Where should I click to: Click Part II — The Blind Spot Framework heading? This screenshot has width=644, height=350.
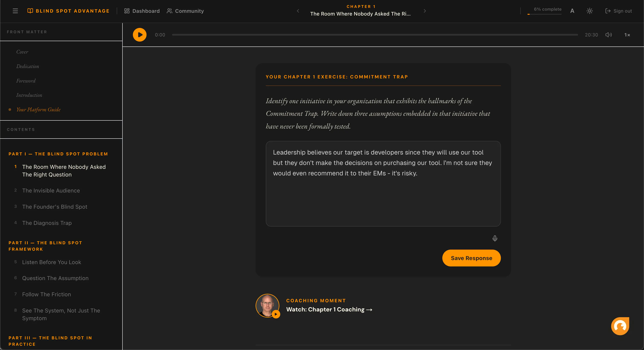click(45, 246)
